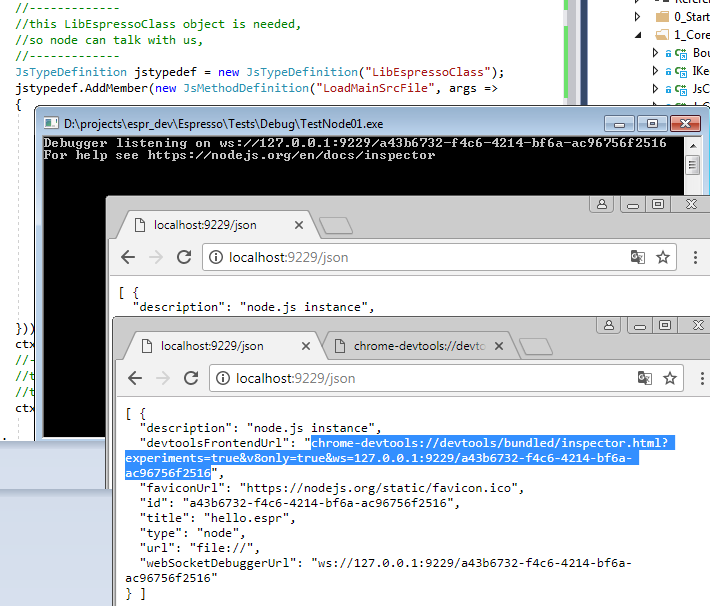Click console window scrollbar thumb

(x=693, y=165)
